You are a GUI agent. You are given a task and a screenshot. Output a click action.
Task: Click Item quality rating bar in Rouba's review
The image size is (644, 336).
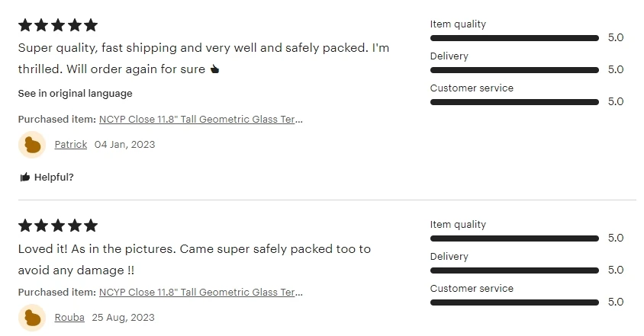click(514, 238)
